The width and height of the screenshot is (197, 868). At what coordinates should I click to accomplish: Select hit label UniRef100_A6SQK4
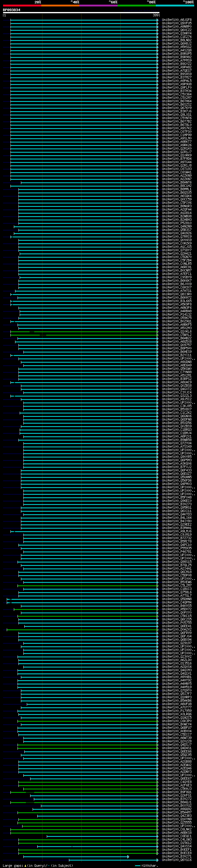(x=177, y=196)
